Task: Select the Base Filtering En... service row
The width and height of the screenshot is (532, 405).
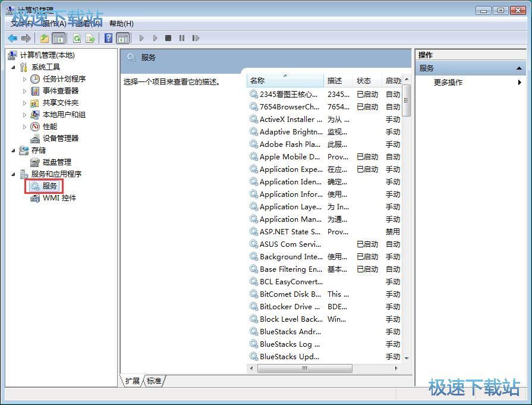Action: coord(325,269)
